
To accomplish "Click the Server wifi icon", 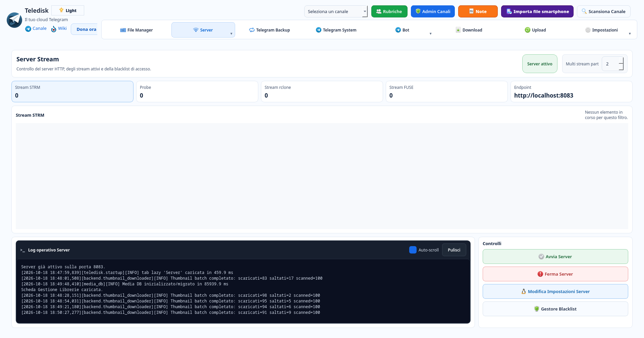I will tap(196, 30).
